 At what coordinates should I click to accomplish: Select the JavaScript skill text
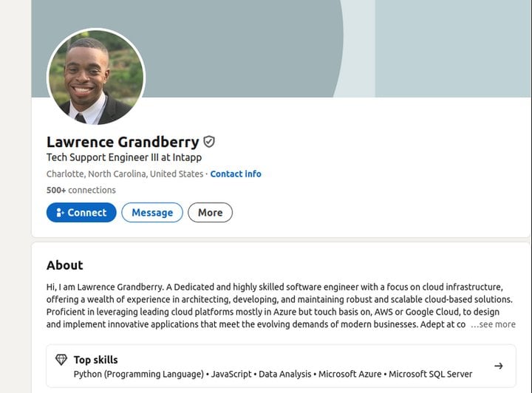(231, 375)
